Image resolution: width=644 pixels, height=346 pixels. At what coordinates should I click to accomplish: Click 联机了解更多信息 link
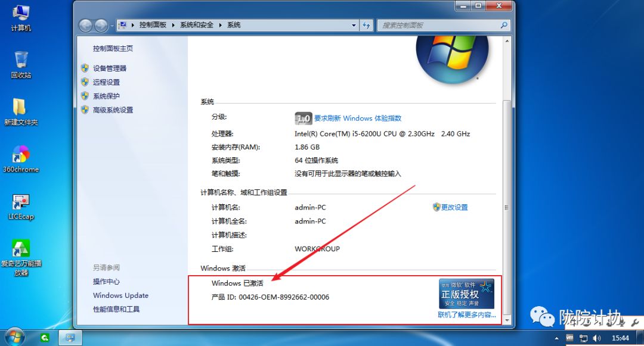click(467, 314)
